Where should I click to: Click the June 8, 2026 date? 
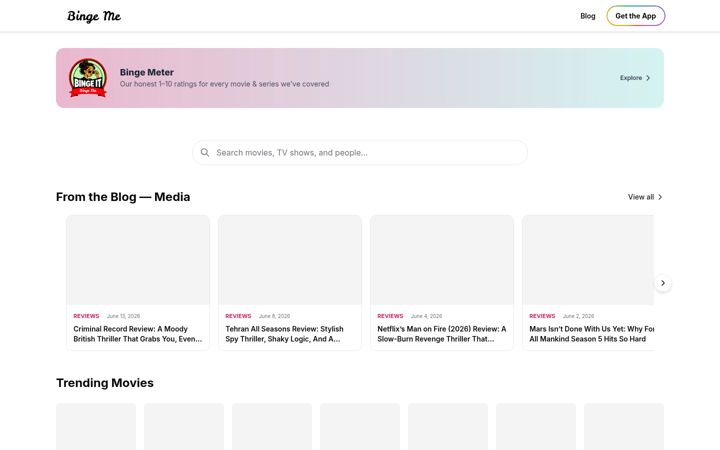[275, 316]
